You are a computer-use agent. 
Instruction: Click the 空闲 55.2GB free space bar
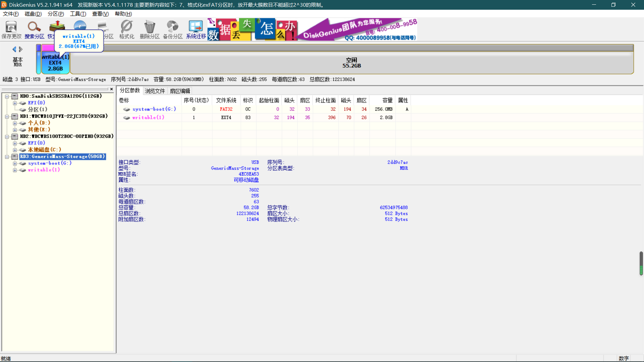(352, 63)
